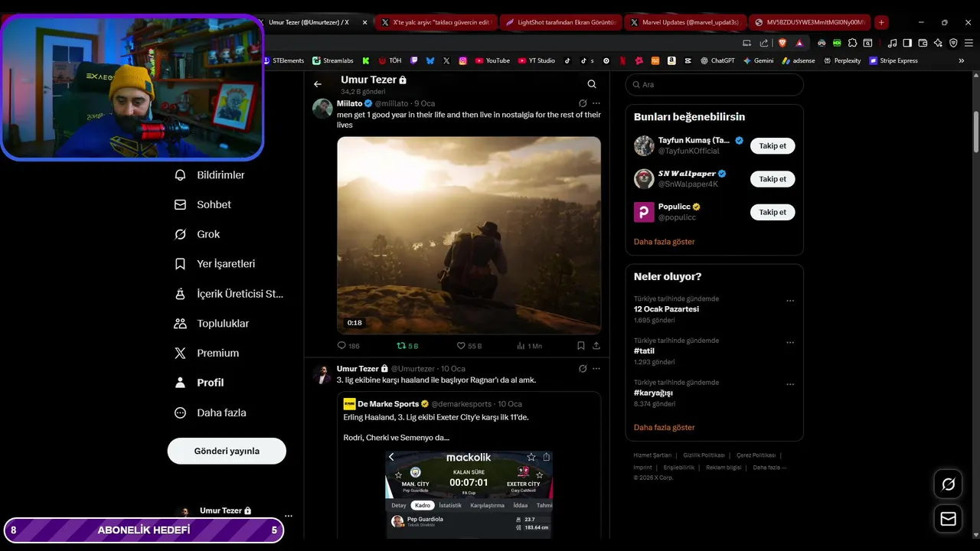This screenshot has height=551, width=980.
Task: Open Sohbet messages in the sidebar
Action: (203, 204)
